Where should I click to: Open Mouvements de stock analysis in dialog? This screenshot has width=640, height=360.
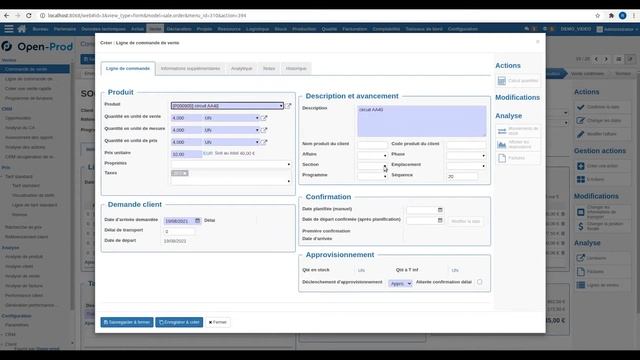coord(518,131)
